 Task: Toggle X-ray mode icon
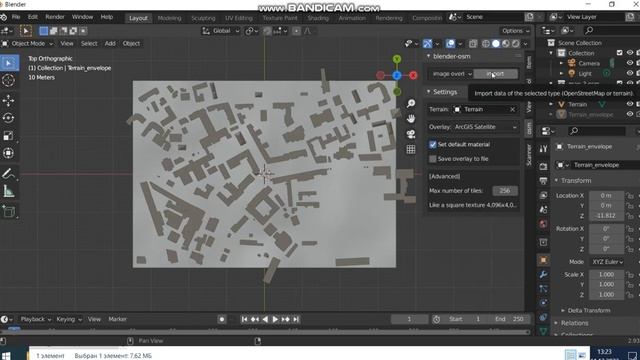coord(473,44)
